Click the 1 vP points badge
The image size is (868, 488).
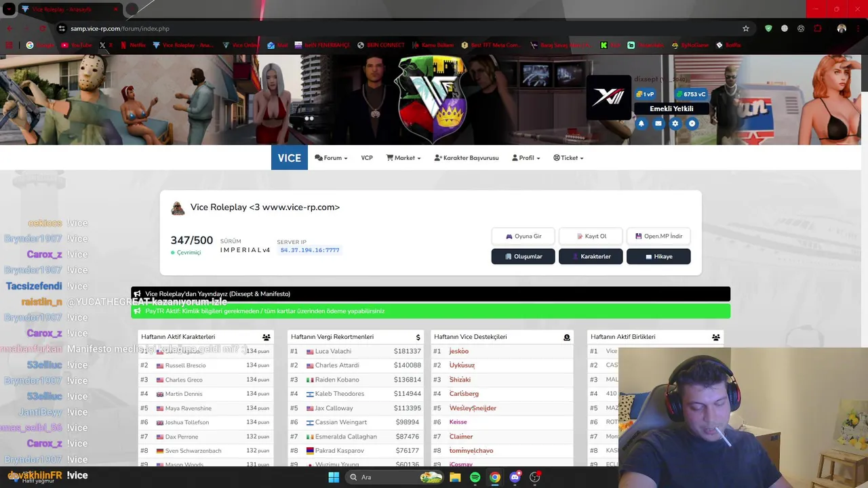(645, 94)
